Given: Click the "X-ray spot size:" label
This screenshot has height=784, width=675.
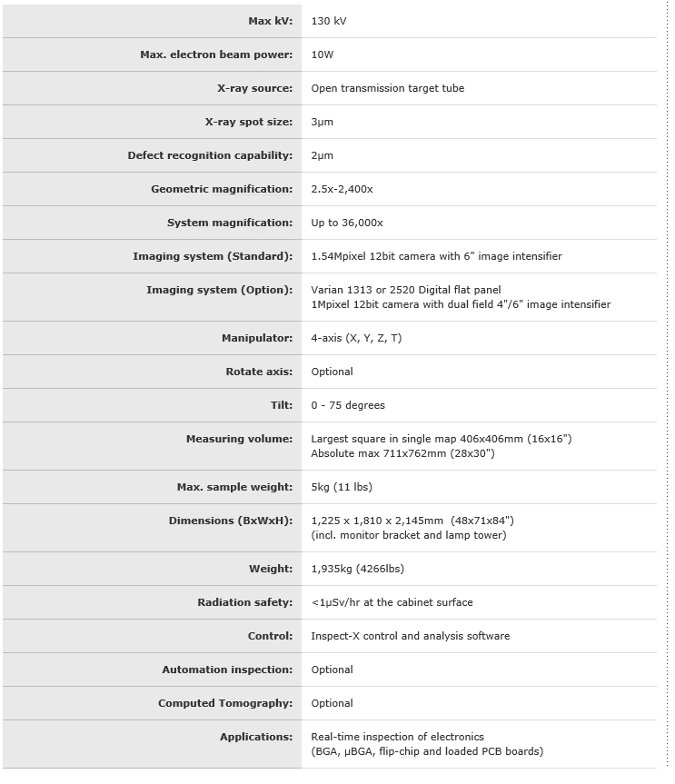Looking at the screenshot, I should coord(249,122).
